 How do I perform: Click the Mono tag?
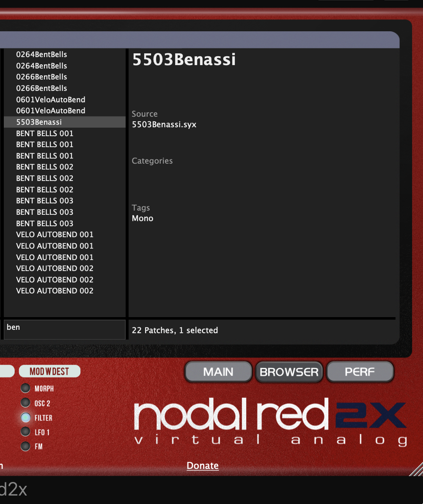click(x=143, y=218)
